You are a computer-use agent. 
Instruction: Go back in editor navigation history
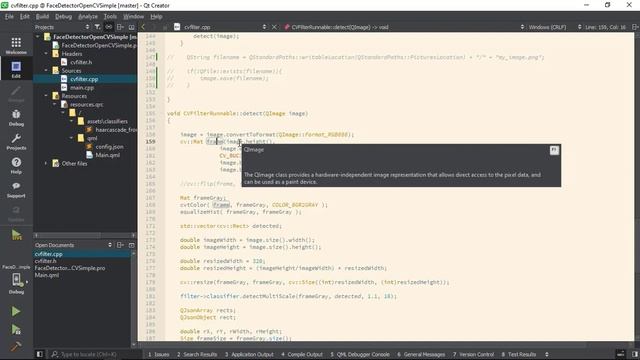click(143, 27)
